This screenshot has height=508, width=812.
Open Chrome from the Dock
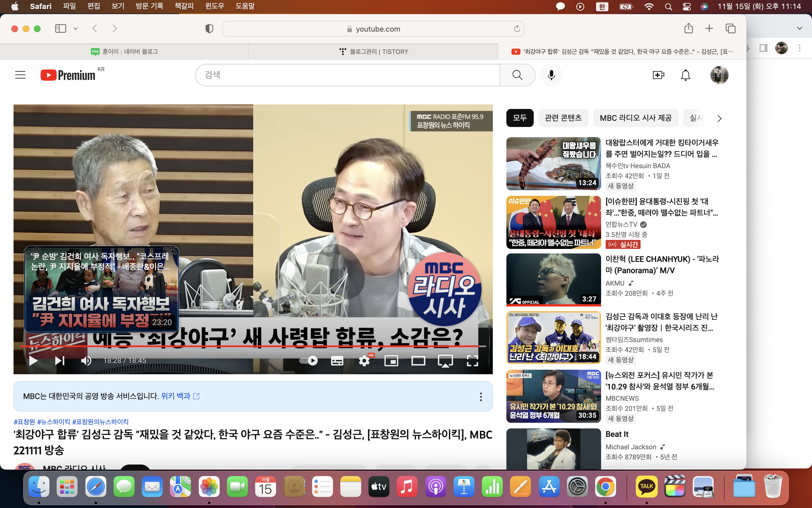click(605, 487)
